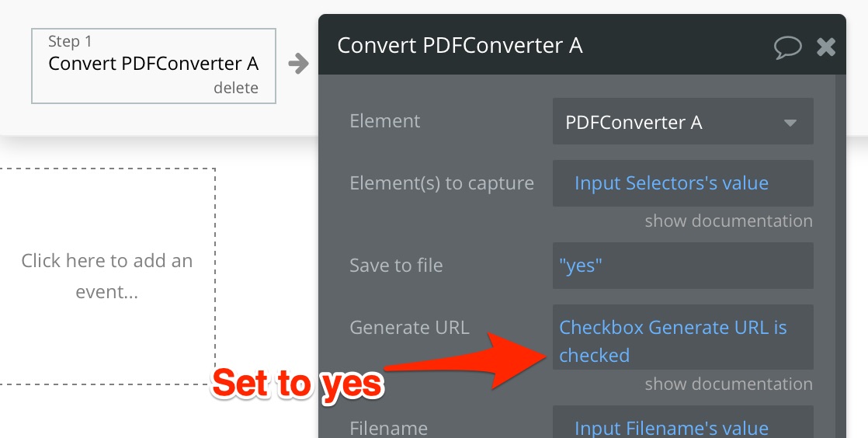Edit Checkbox Generate URL is checked expression
868x438 pixels.
(x=682, y=337)
